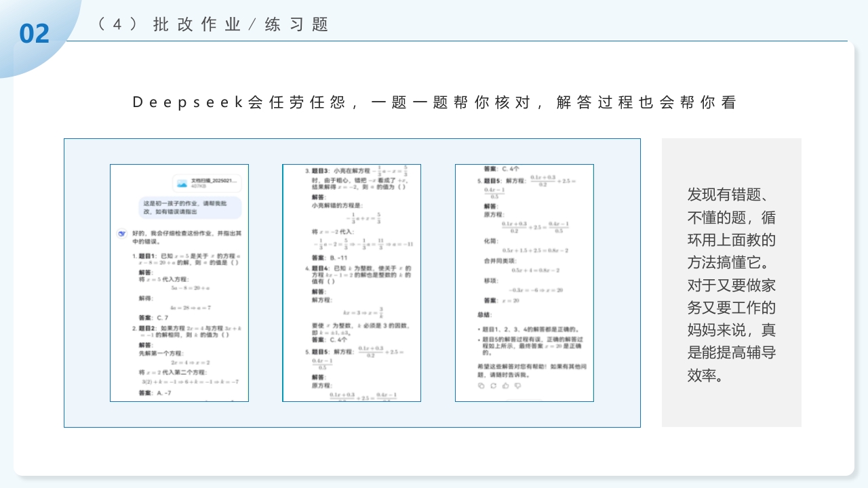Give a thumbs-down on DeepSeek's response
The image size is (868, 488).
coord(517,386)
